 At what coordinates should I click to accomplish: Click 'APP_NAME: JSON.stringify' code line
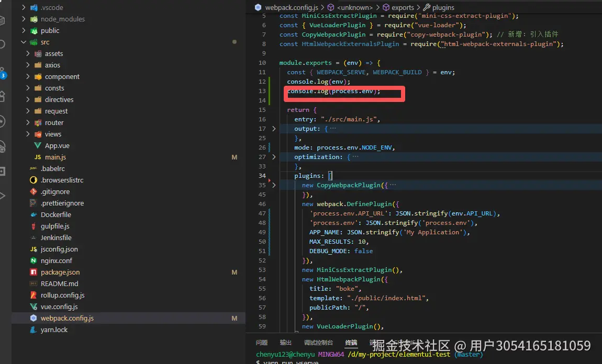click(x=389, y=232)
